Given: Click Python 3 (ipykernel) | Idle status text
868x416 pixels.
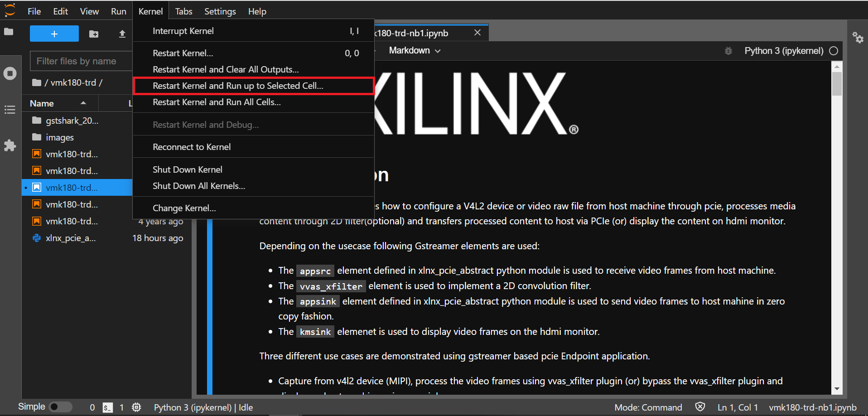Looking at the screenshot, I should pyautogui.click(x=203, y=407).
